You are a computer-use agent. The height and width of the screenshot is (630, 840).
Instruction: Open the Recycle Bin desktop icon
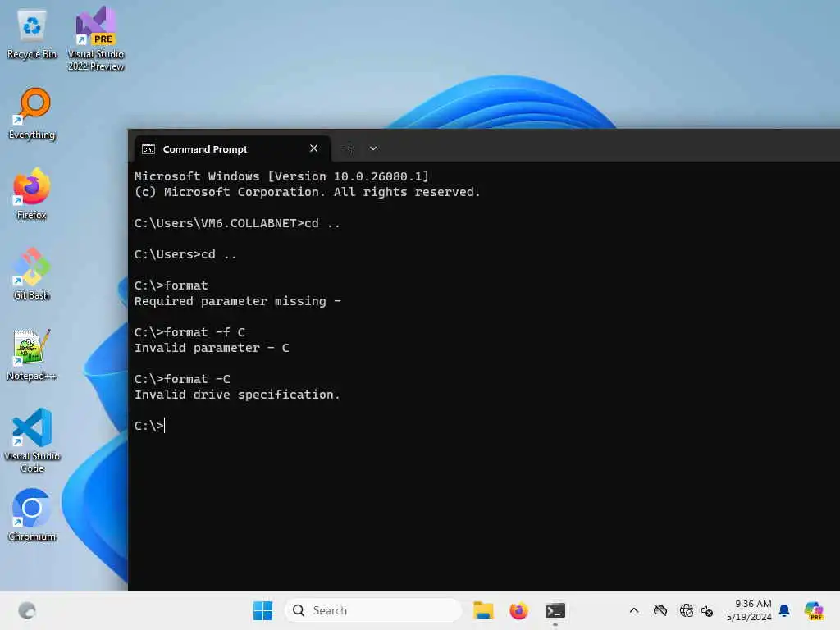tap(32, 33)
